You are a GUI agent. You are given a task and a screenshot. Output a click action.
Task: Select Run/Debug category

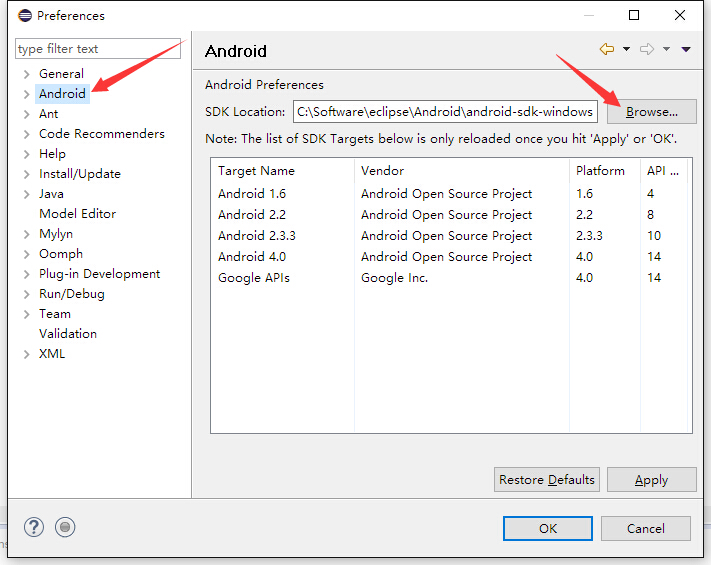(72, 293)
